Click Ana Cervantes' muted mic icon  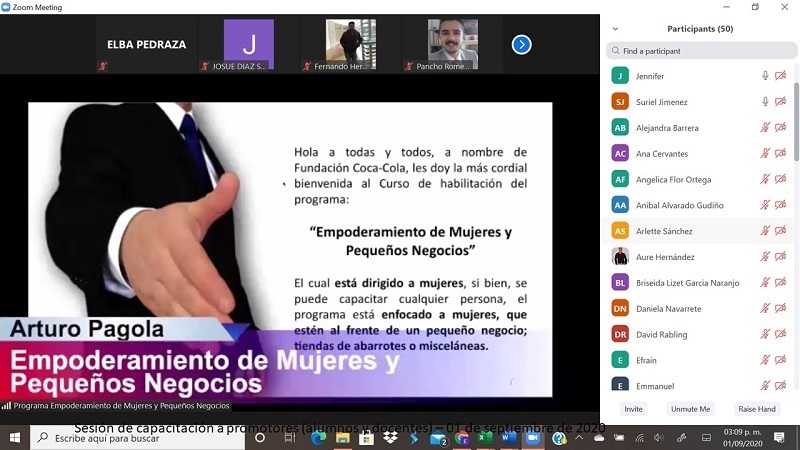(x=765, y=153)
